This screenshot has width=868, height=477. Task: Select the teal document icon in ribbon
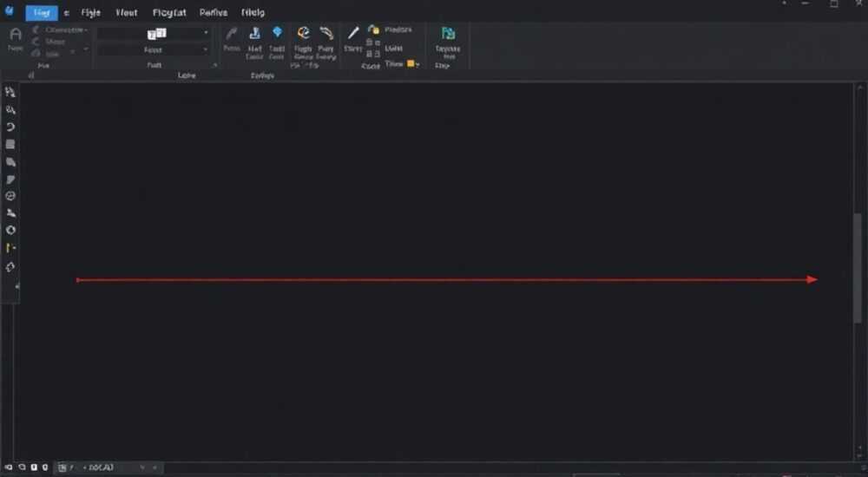click(x=448, y=33)
